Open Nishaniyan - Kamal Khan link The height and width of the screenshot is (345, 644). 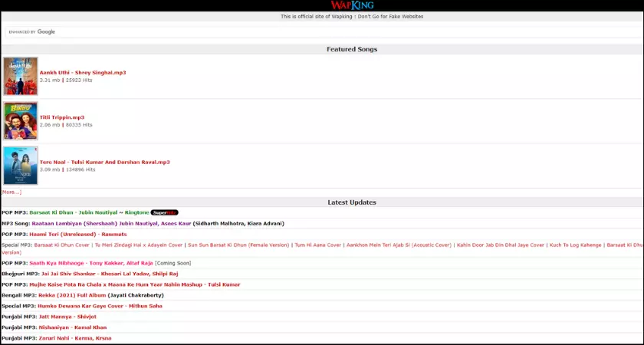point(73,327)
